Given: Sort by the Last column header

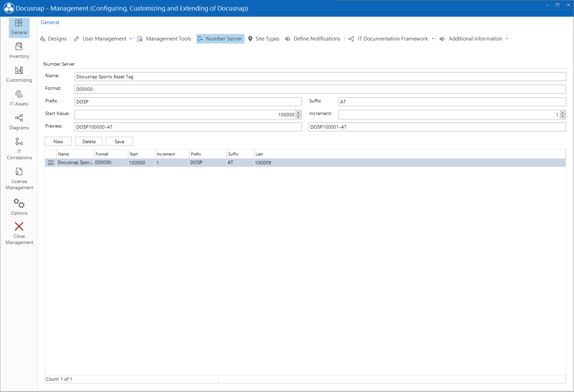Looking at the screenshot, I should point(410,154).
